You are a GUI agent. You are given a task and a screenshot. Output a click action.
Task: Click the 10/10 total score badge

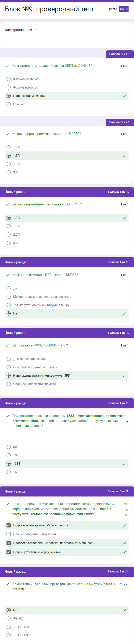pyautogui.click(x=124, y=9)
